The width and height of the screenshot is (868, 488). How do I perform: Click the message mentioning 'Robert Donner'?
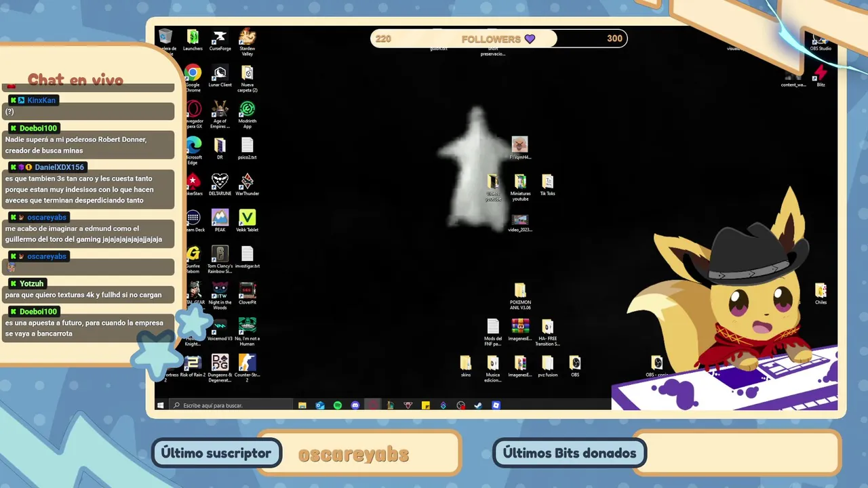coord(87,144)
